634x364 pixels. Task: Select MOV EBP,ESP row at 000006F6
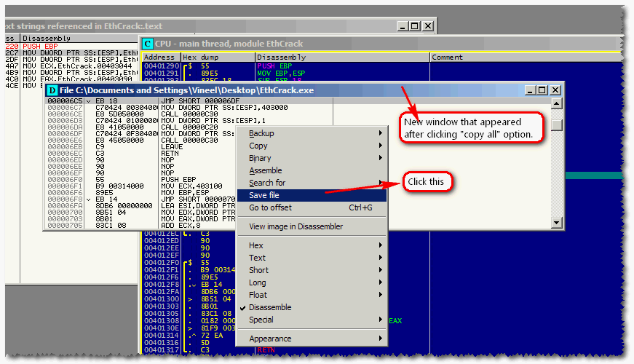(140, 192)
